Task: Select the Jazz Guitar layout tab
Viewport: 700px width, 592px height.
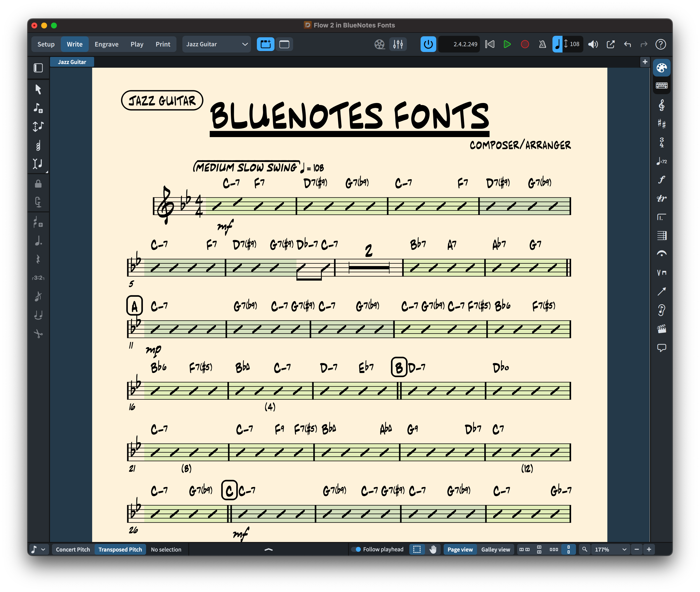Action: click(72, 62)
